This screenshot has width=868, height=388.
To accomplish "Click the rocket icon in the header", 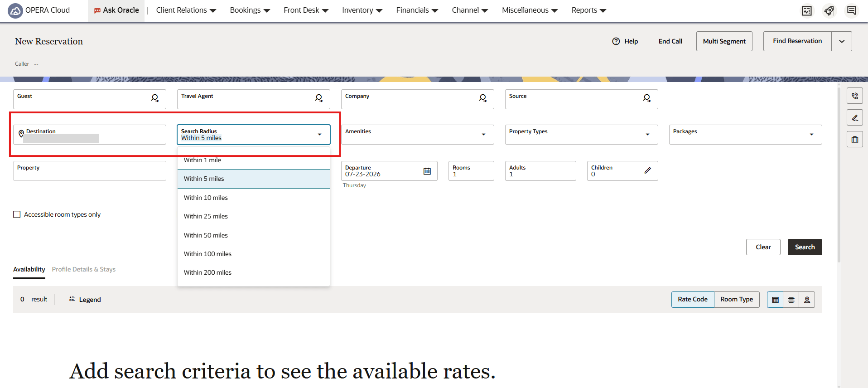I will (829, 10).
